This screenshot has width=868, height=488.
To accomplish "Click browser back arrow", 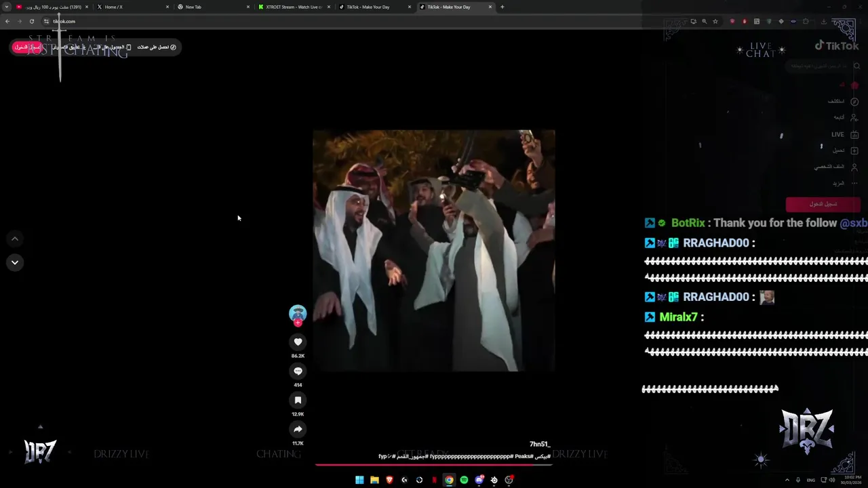I will point(7,21).
